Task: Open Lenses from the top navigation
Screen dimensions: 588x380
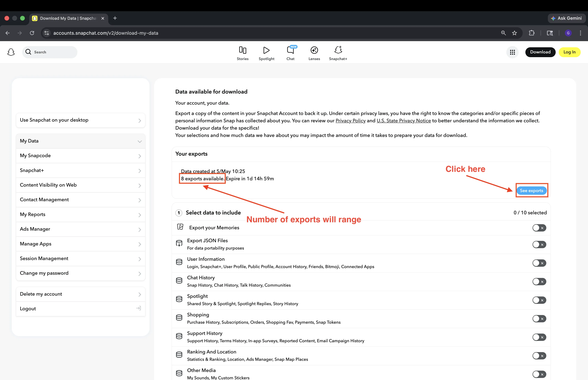Action: [x=314, y=53]
